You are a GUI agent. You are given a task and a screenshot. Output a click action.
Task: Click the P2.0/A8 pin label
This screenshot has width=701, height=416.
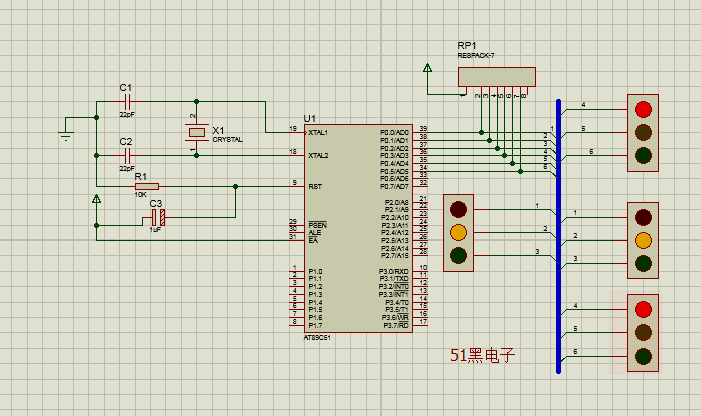pos(397,202)
